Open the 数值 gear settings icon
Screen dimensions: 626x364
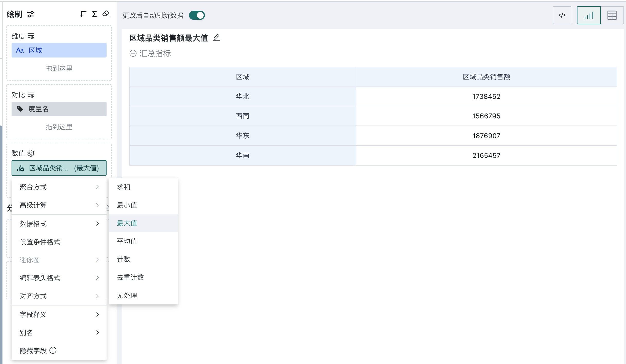(x=31, y=153)
